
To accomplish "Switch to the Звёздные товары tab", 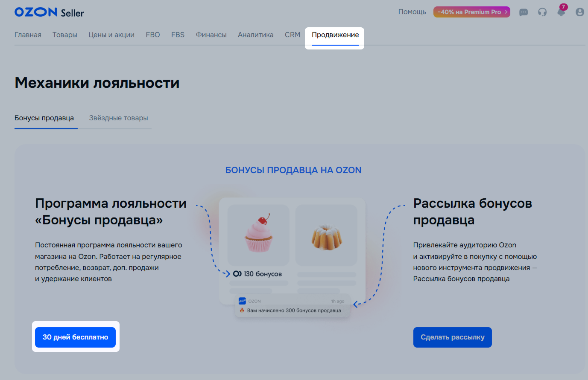I will (119, 118).
